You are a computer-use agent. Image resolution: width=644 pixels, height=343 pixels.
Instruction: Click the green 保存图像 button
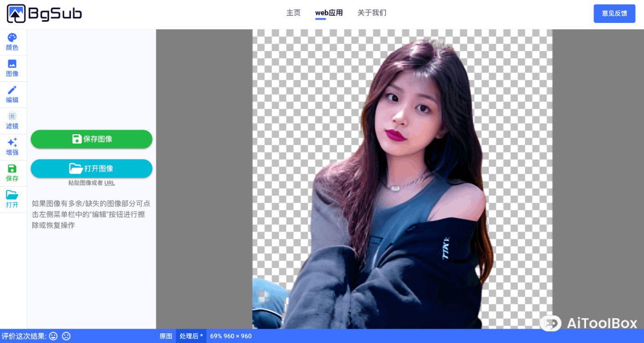click(92, 139)
